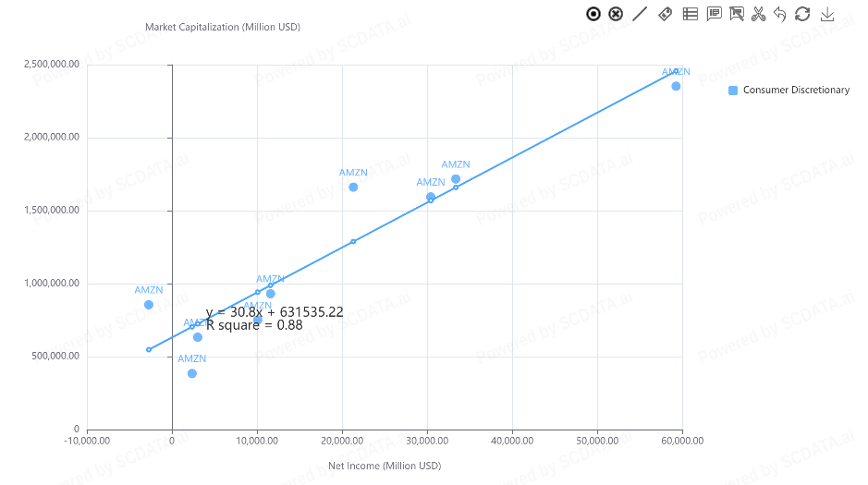Click the refresh chart icon
Screen dimensions: 868x485
tap(802, 14)
